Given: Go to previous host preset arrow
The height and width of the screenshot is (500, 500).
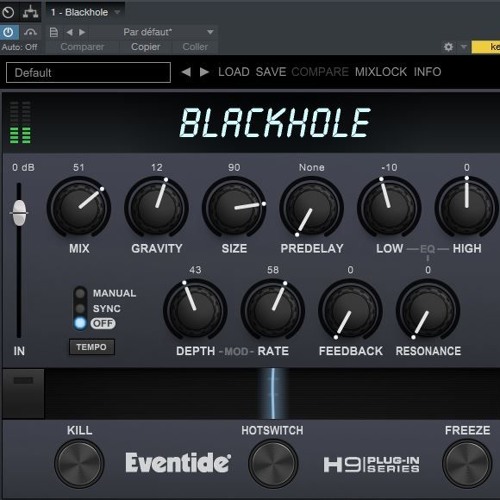Looking at the screenshot, I should [x=69, y=32].
